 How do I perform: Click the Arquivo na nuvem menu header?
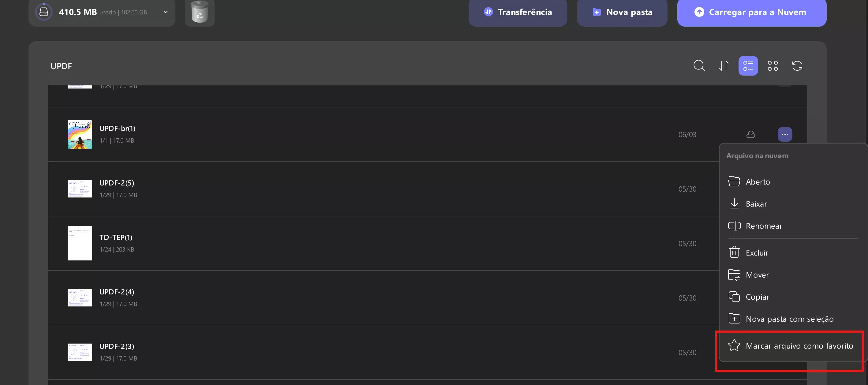point(757,155)
